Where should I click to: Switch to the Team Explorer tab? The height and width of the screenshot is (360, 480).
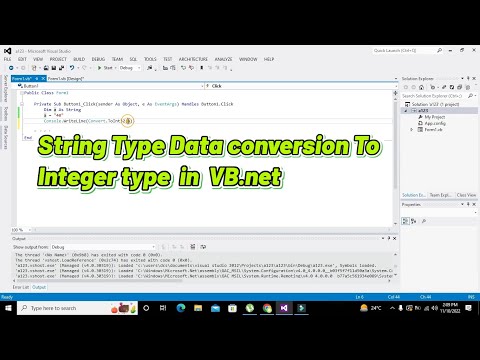[x=440, y=195]
